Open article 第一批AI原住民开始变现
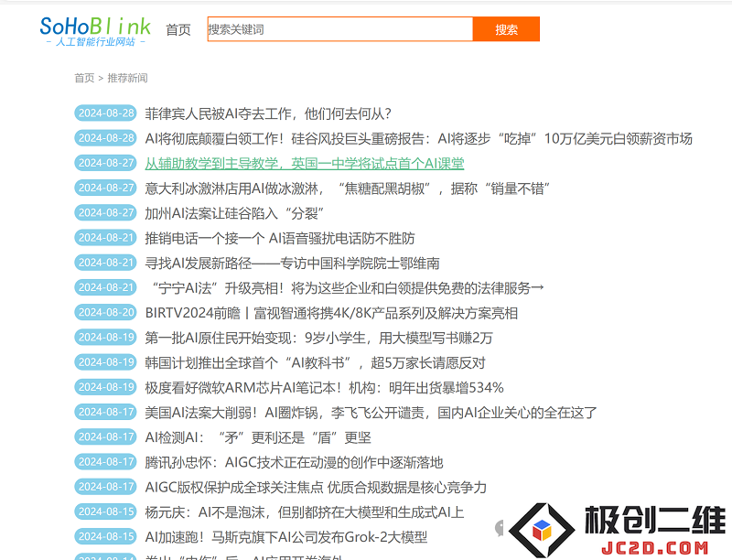 318,338
